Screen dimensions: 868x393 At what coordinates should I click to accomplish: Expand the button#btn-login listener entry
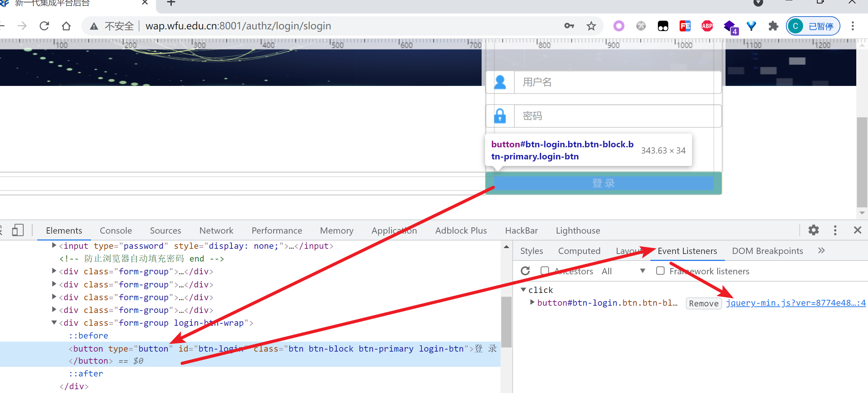[532, 303]
